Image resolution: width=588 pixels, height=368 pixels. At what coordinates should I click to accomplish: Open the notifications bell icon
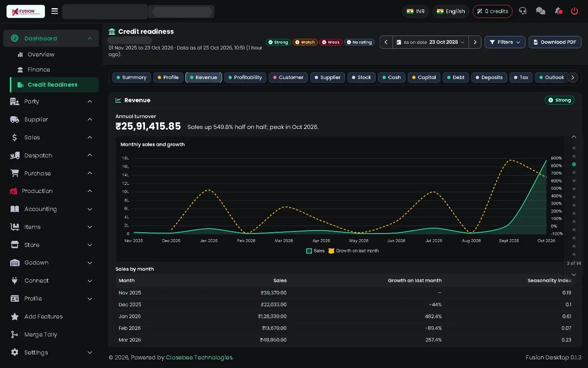[558, 11]
